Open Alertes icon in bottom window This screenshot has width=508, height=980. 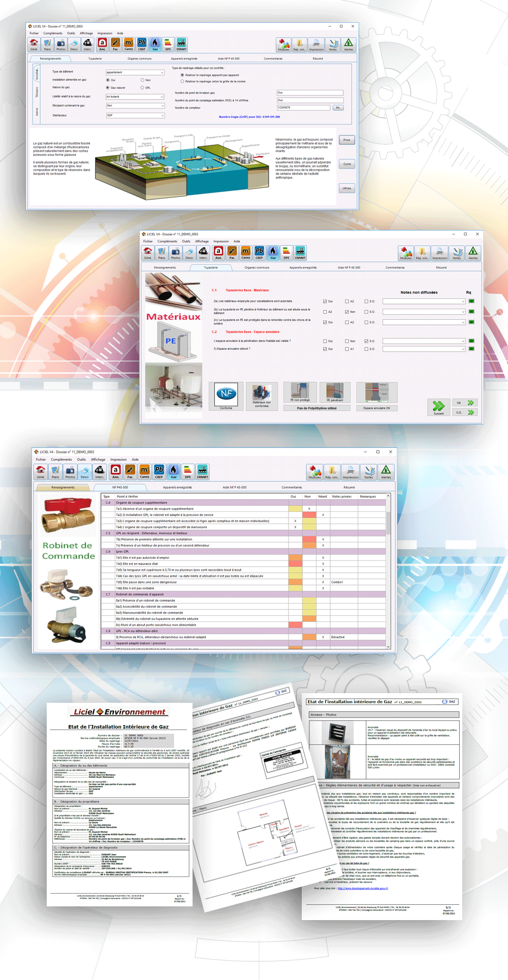coord(386,472)
